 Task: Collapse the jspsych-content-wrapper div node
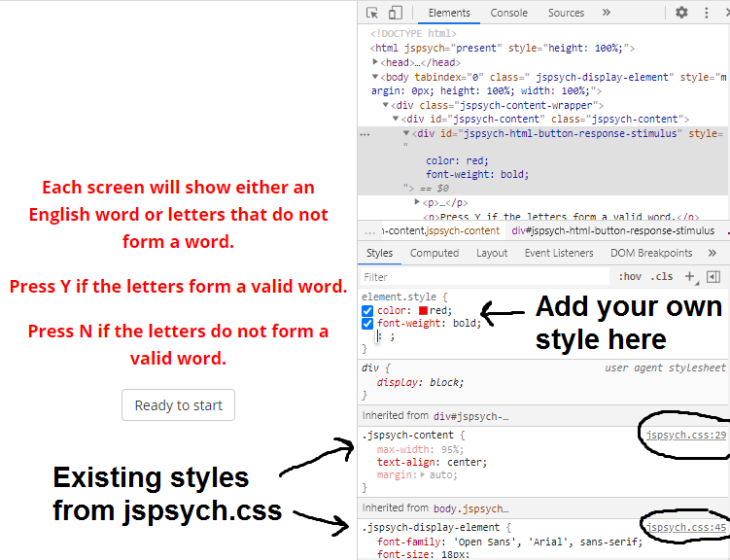[x=386, y=105]
